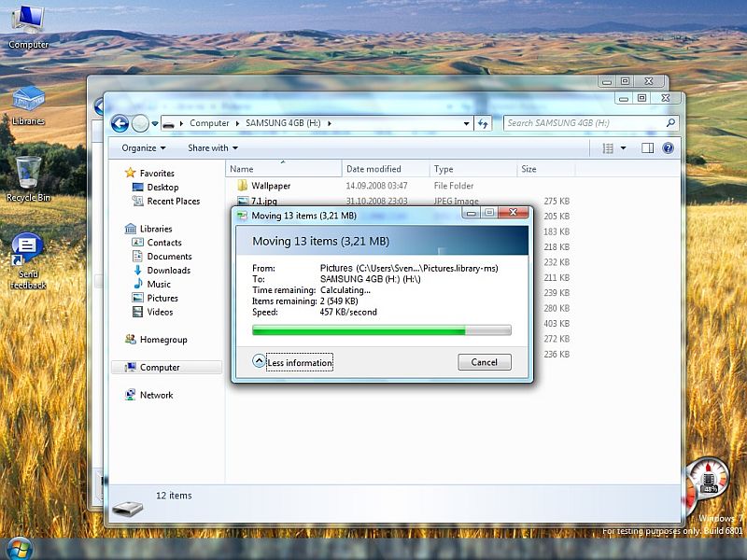Screen dimensions: 747x560
Task: Click the Search SAMSUNG 4GB field
Action: coord(591,123)
